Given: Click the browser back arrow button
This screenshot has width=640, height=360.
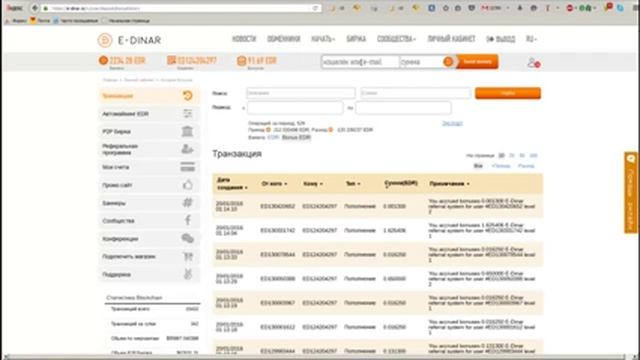Looking at the screenshot, I should pos(35,8).
